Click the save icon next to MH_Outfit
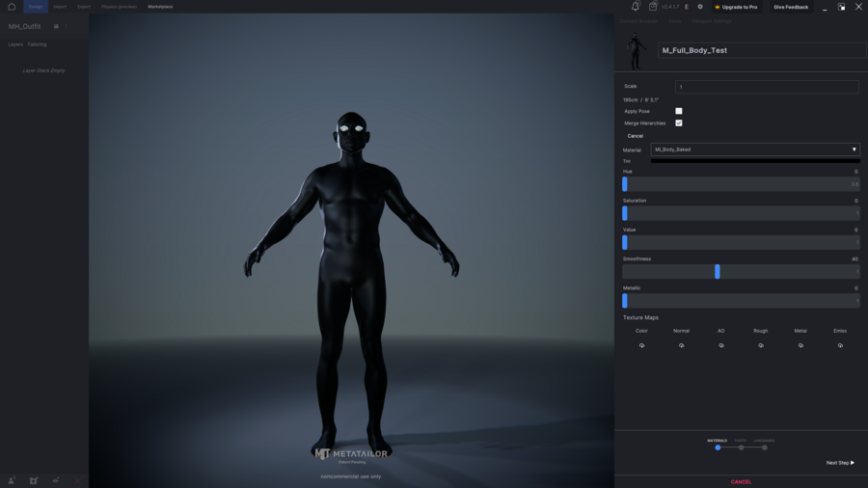 click(56, 27)
